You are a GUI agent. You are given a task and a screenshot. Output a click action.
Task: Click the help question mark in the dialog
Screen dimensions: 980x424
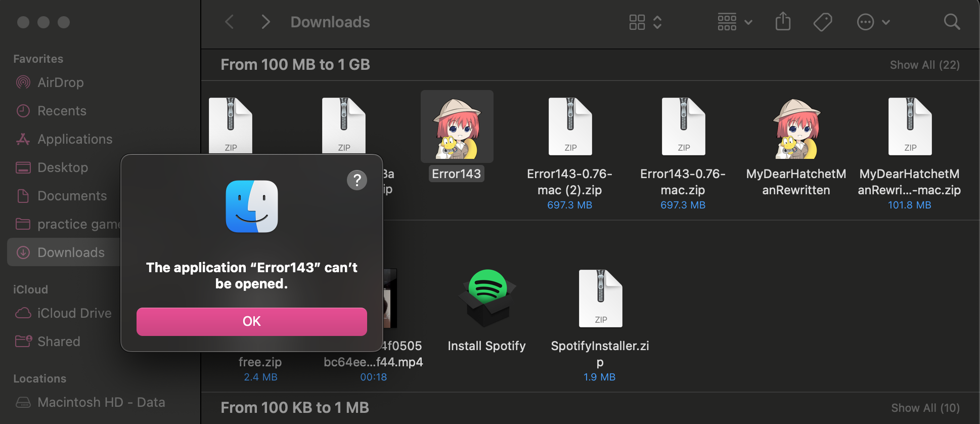point(357,180)
